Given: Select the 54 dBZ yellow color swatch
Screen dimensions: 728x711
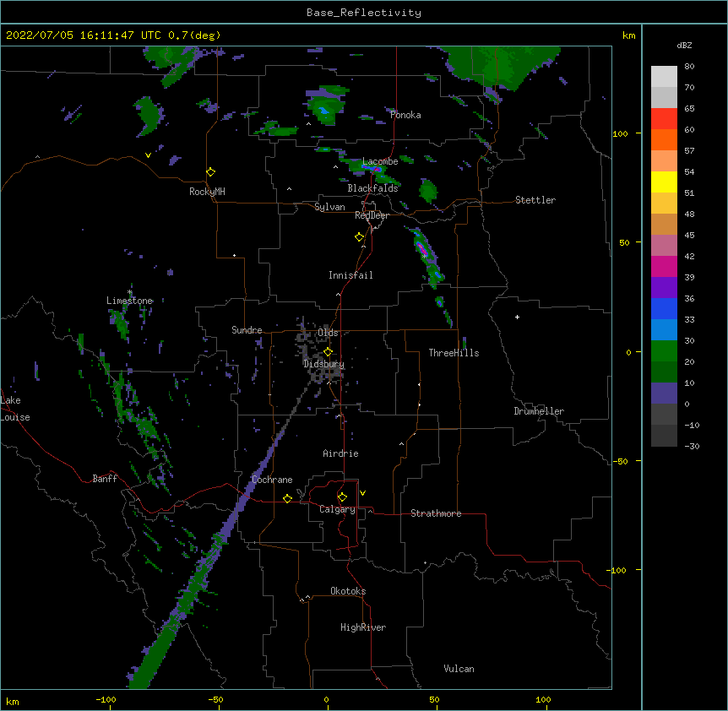Looking at the screenshot, I should pos(664,182).
